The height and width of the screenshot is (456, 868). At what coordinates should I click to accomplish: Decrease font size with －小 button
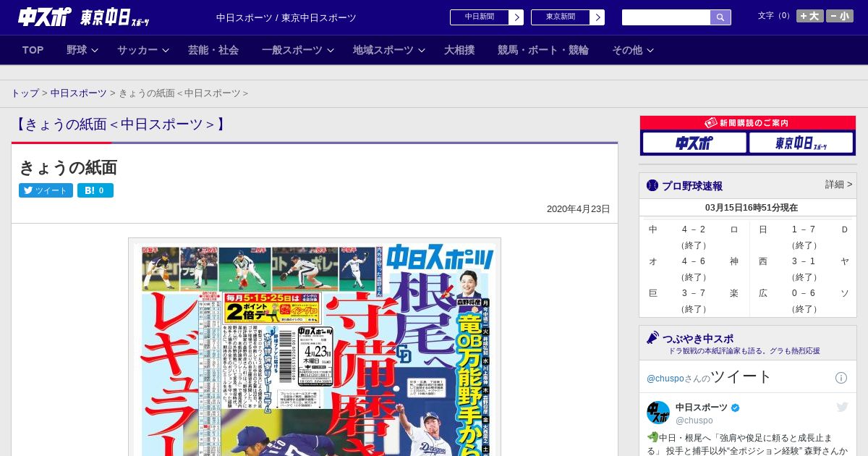click(x=840, y=16)
